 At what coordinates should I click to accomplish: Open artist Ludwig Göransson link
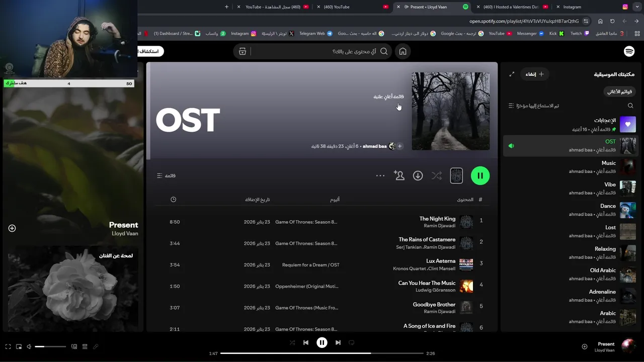(x=435, y=290)
